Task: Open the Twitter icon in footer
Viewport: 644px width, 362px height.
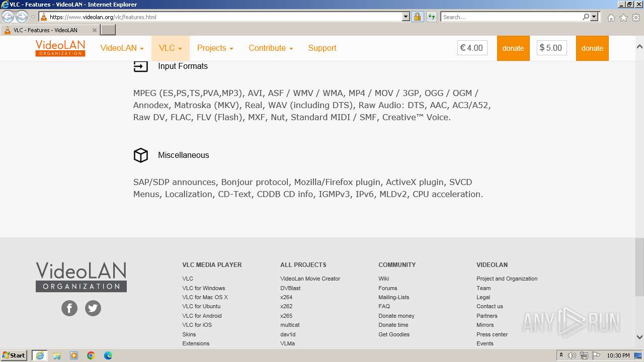Action: pos(93,308)
